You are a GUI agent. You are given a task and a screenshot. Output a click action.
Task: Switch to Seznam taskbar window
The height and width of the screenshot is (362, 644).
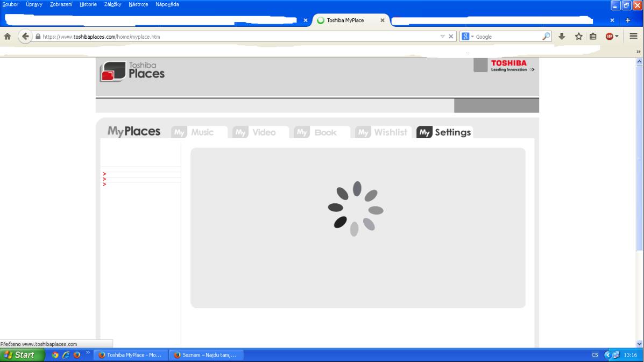coord(206,355)
